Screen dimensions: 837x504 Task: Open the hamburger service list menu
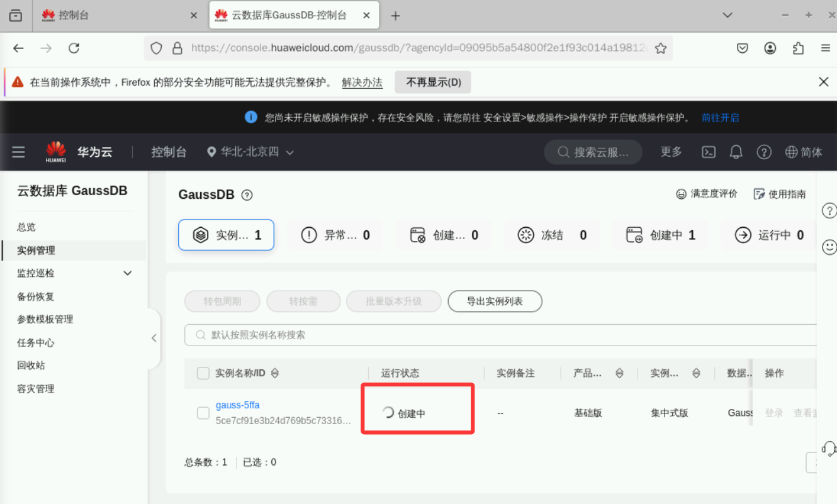[18, 152]
